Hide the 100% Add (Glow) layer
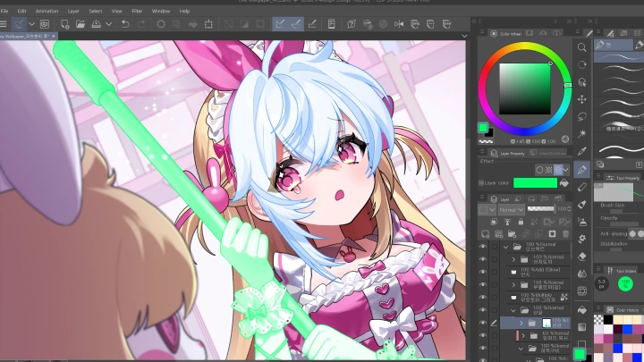The height and width of the screenshot is (362, 644). (483, 272)
